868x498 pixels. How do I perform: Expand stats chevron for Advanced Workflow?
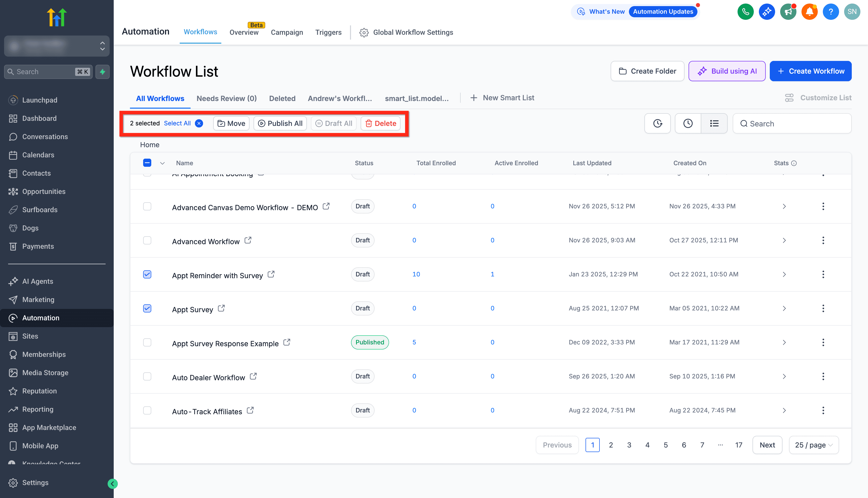784,240
